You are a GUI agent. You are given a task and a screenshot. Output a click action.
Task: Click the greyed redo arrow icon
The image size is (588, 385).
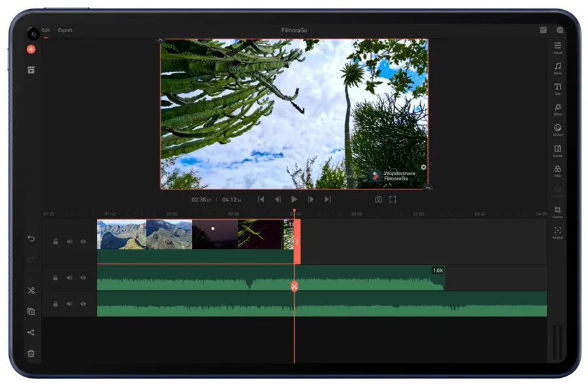tap(31, 259)
